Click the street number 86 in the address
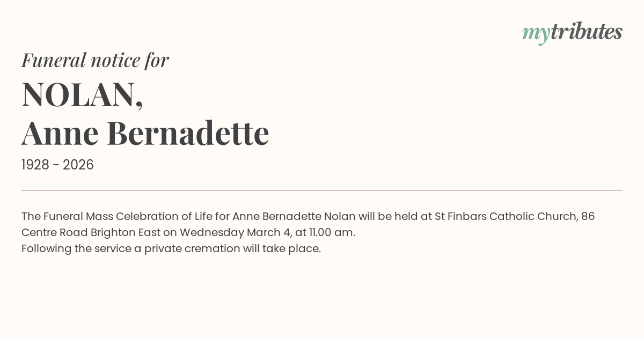The width and height of the screenshot is (644, 338). coord(588,216)
